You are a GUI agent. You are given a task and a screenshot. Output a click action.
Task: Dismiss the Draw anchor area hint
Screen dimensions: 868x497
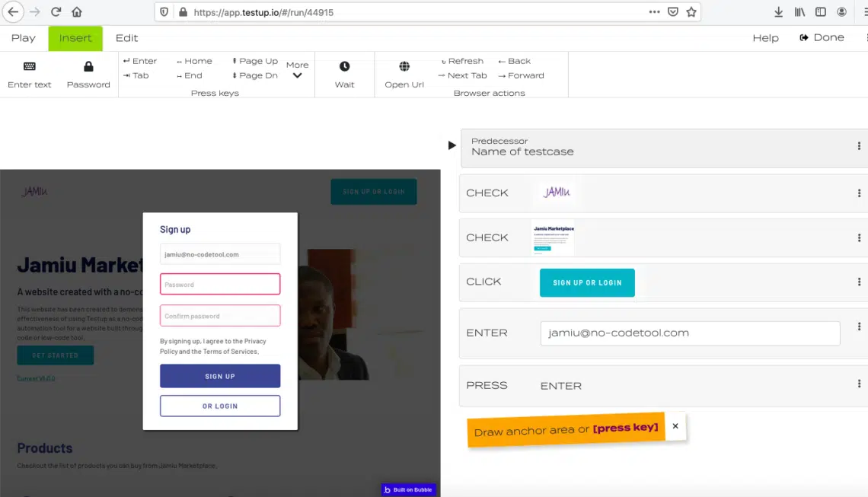(x=675, y=426)
